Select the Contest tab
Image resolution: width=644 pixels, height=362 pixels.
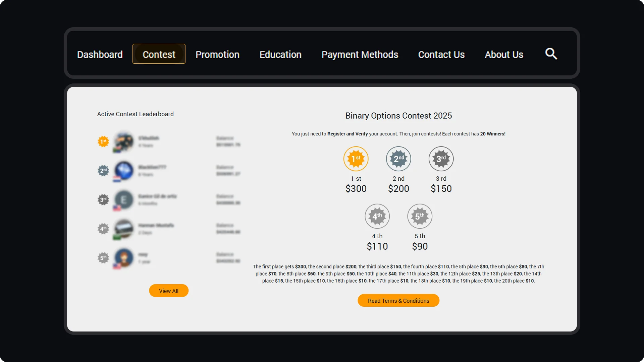click(x=159, y=54)
